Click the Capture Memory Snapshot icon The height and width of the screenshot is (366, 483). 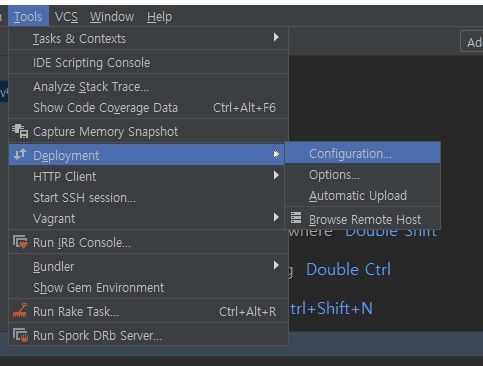click(x=20, y=131)
